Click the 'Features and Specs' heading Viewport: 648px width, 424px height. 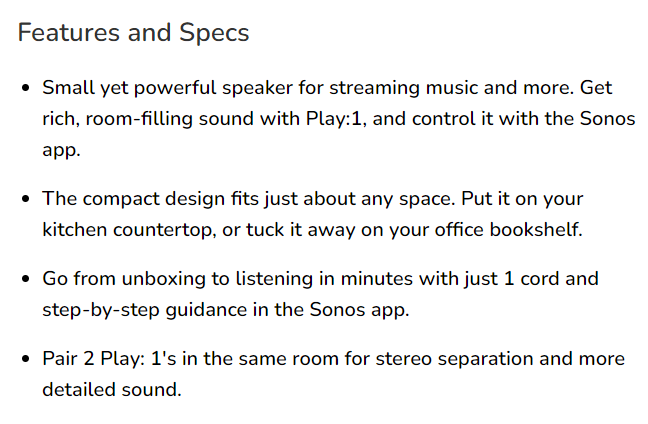(133, 33)
